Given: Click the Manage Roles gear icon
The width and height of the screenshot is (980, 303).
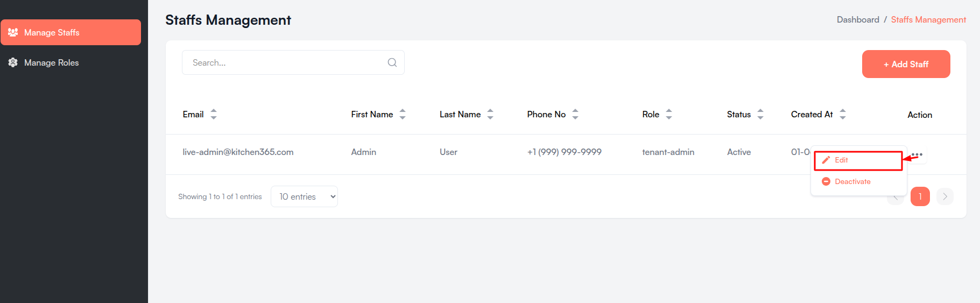Looking at the screenshot, I should click(13, 62).
